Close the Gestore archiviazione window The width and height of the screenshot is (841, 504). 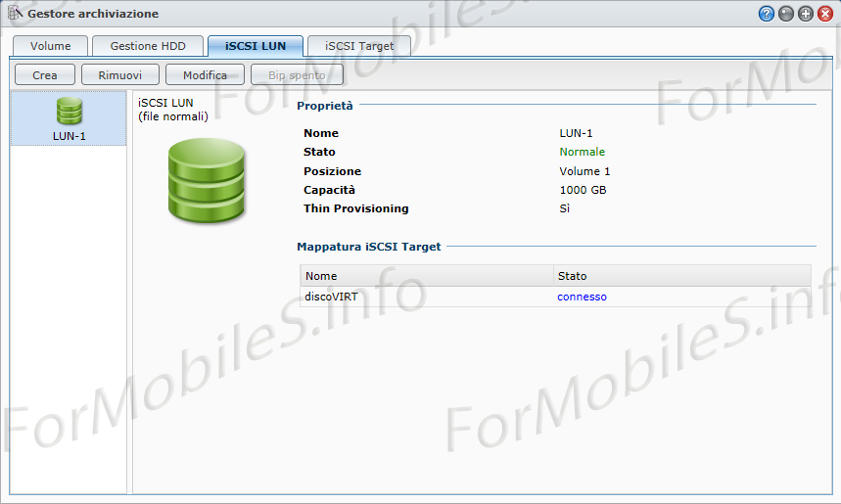pyautogui.click(x=824, y=14)
